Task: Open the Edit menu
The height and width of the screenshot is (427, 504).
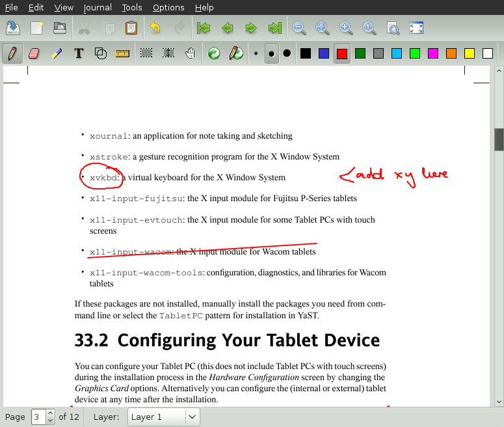Action: pos(36,7)
